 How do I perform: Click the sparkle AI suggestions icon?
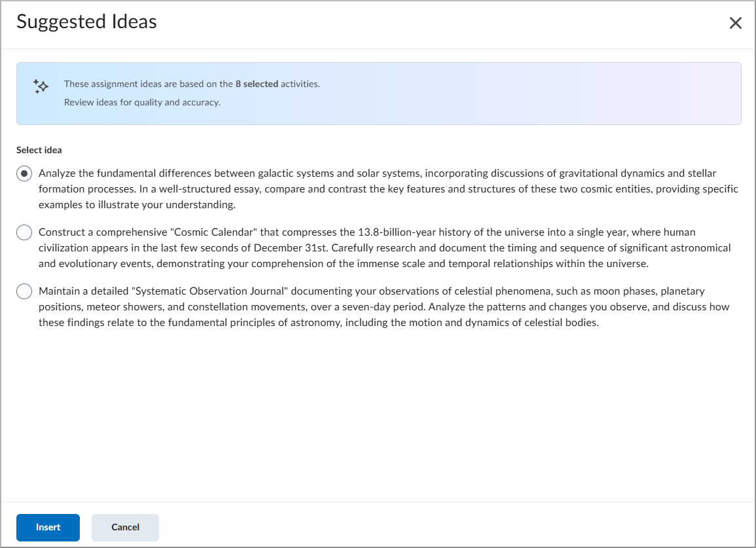pos(40,86)
